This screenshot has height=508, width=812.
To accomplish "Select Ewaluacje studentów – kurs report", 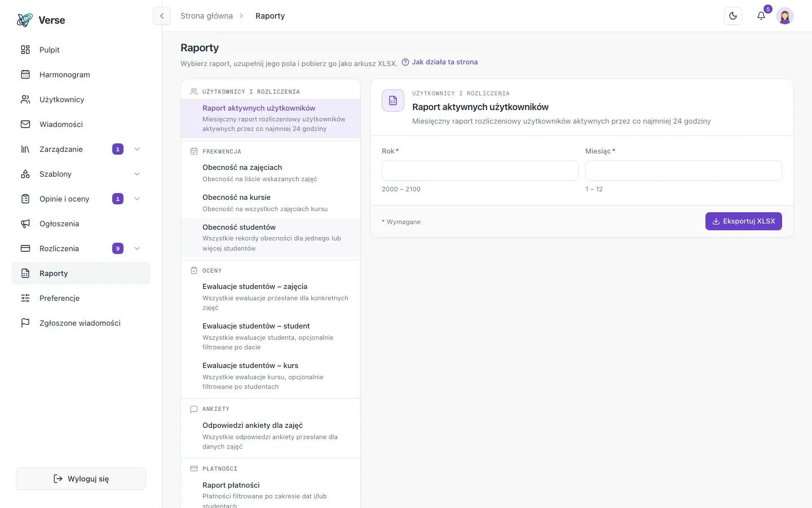I will pos(271,376).
